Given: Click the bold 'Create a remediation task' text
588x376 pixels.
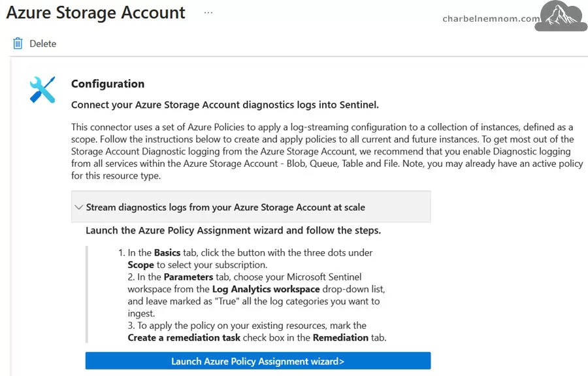Looking at the screenshot, I should pyautogui.click(x=184, y=337).
